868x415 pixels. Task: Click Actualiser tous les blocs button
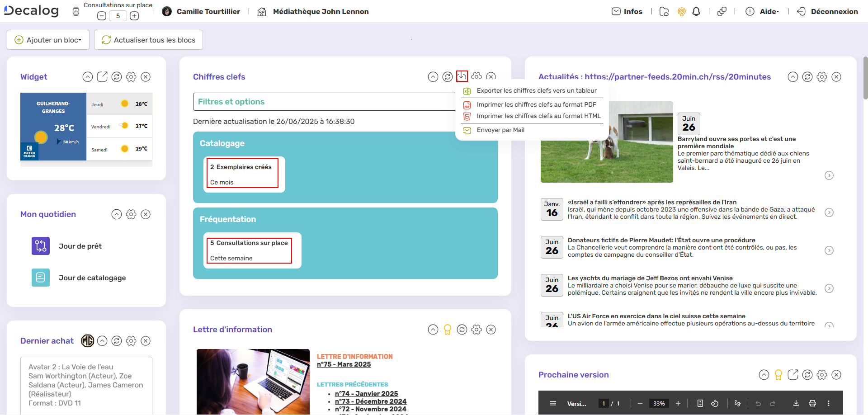pyautogui.click(x=148, y=40)
